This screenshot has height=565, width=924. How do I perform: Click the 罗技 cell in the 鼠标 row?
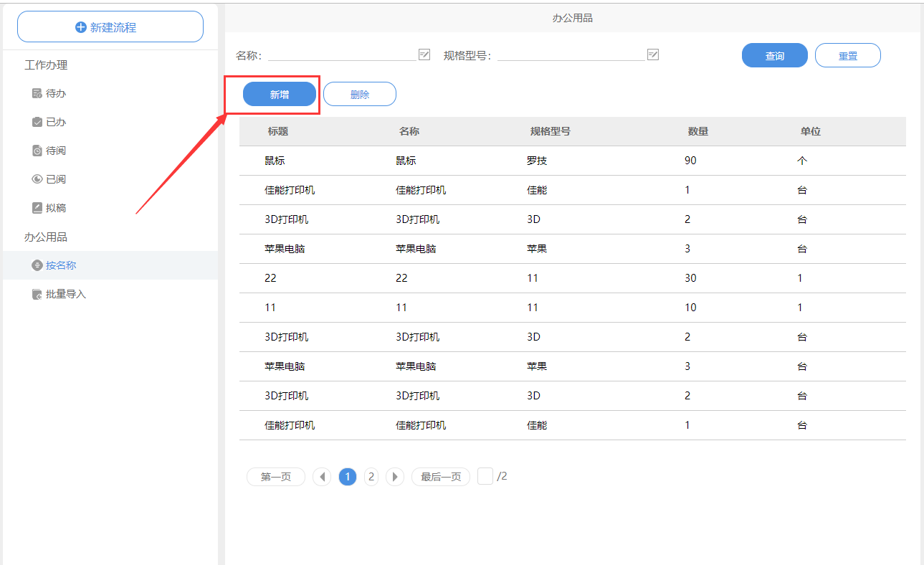click(537, 161)
